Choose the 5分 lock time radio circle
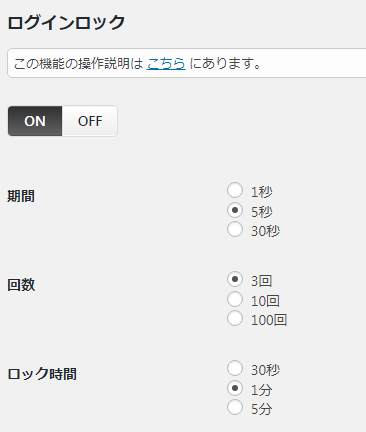This screenshot has width=366, height=432. tap(235, 407)
